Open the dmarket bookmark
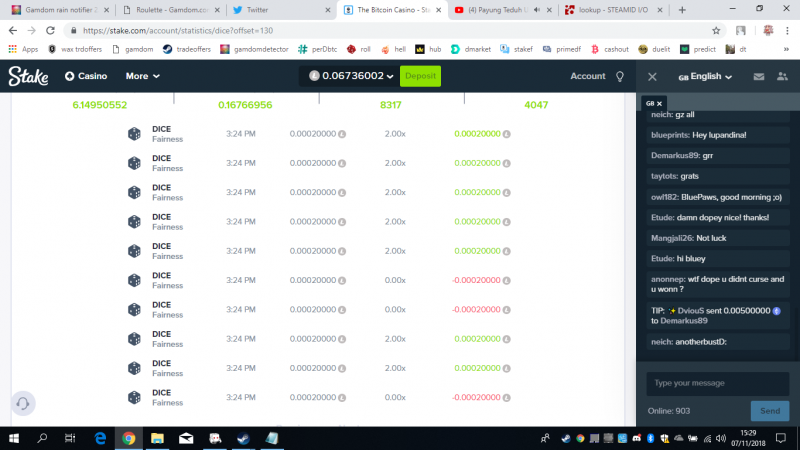 click(x=471, y=49)
